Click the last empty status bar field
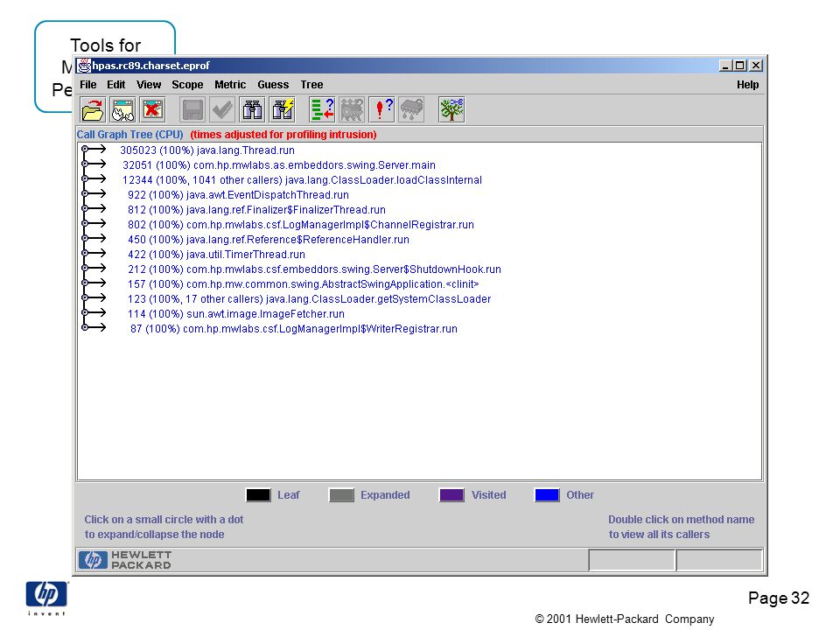The height and width of the screenshot is (630, 840). (x=719, y=560)
